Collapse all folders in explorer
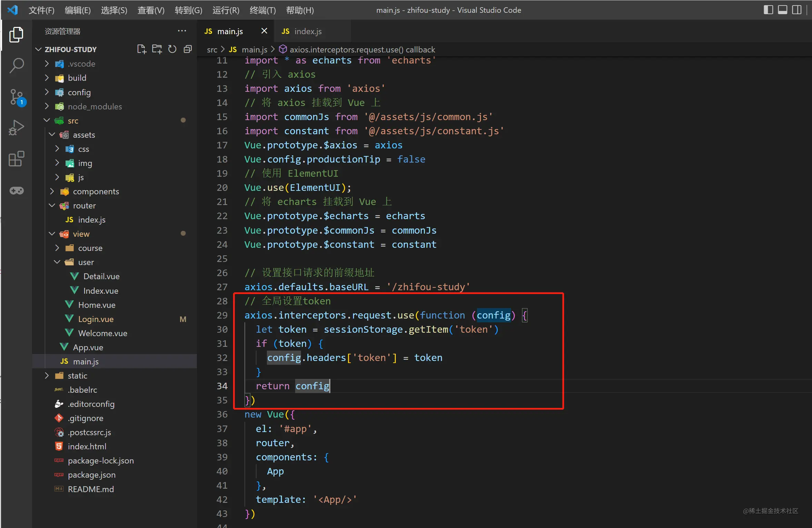 point(188,49)
